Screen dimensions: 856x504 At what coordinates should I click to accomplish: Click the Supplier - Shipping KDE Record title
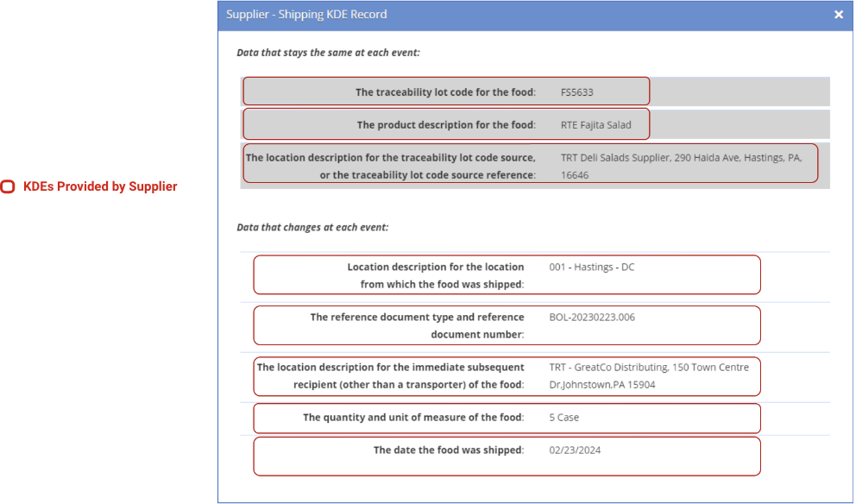point(306,15)
